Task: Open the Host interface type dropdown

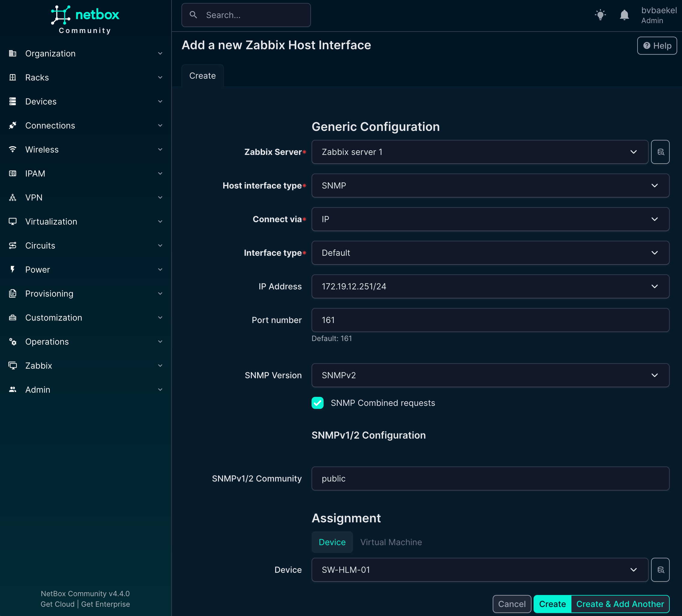Action: 490,186
